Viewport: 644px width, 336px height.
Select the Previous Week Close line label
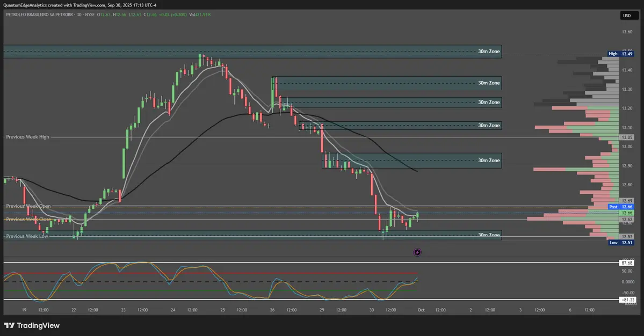pyautogui.click(x=28, y=220)
